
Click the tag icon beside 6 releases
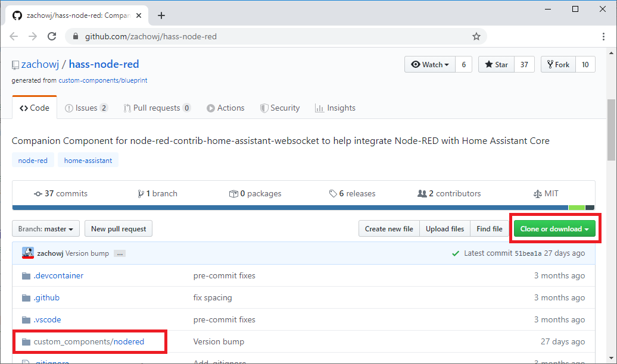[x=333, y=193]
